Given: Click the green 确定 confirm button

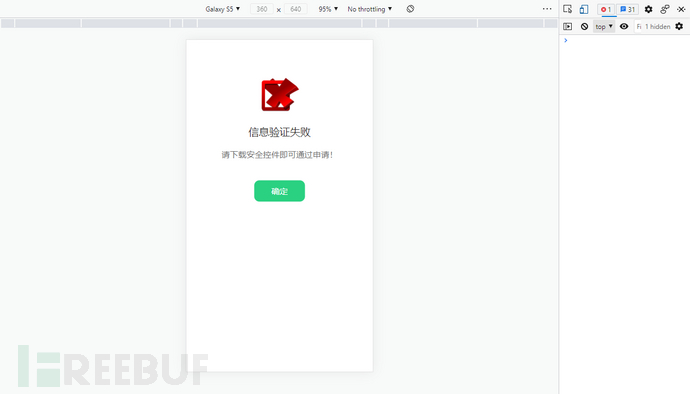Looking at the screenshot, I should click(x=279, y=191).
